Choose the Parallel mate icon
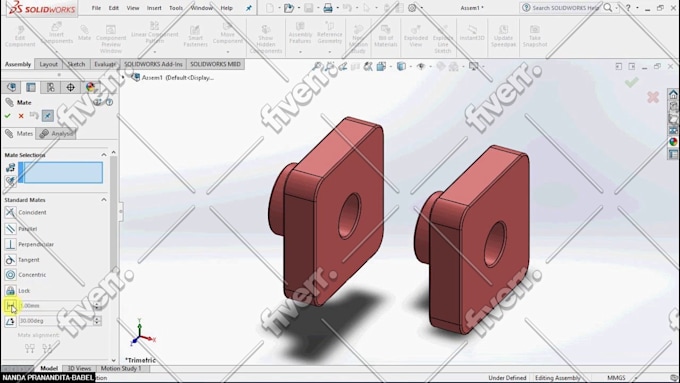Screen dimensions: 680x383 point(10,229)
